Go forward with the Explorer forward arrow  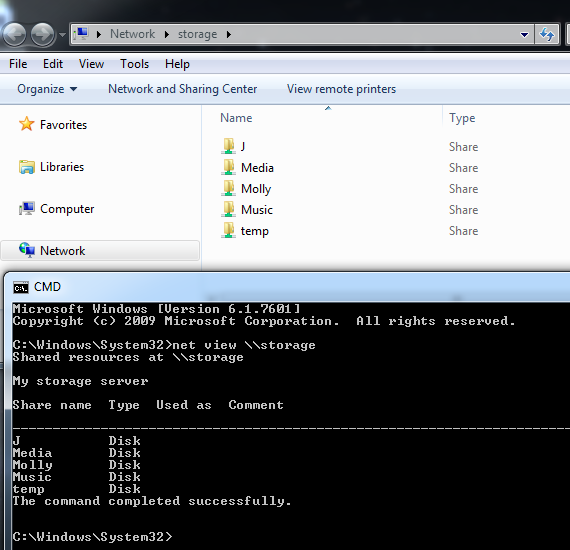click(43, 35)
